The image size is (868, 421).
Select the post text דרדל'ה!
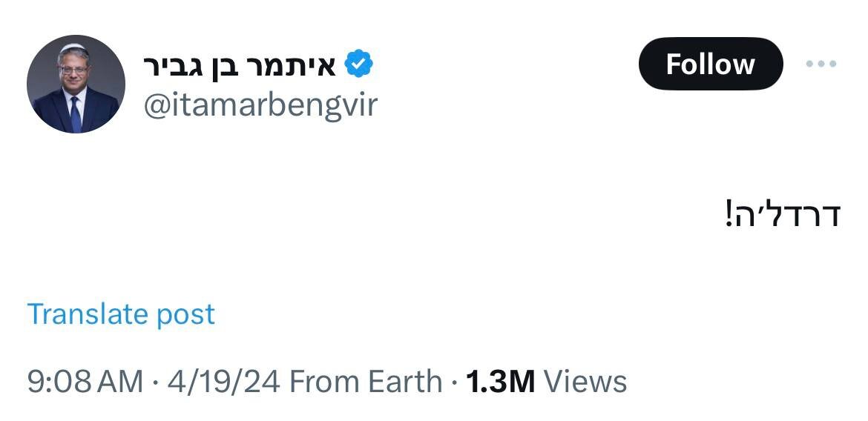[x=783, y=213]
